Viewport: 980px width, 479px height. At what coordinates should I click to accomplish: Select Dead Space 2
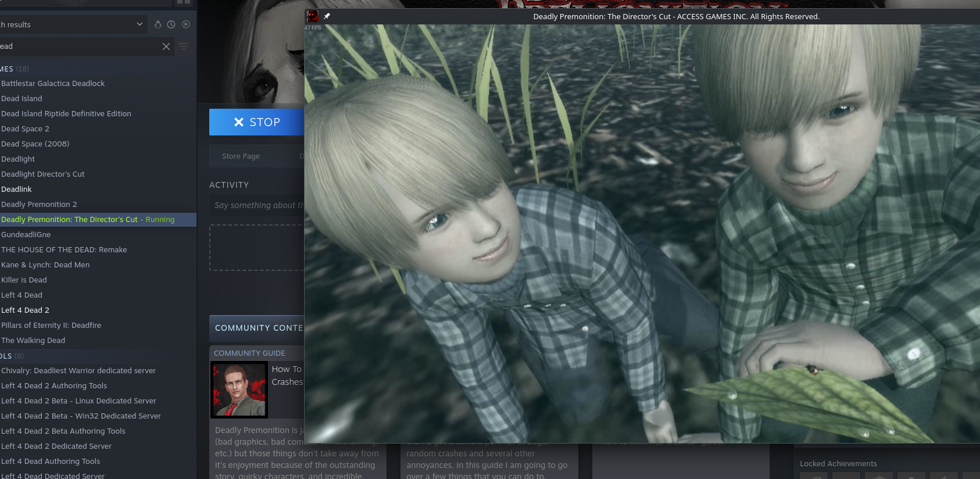coord(25,129)
